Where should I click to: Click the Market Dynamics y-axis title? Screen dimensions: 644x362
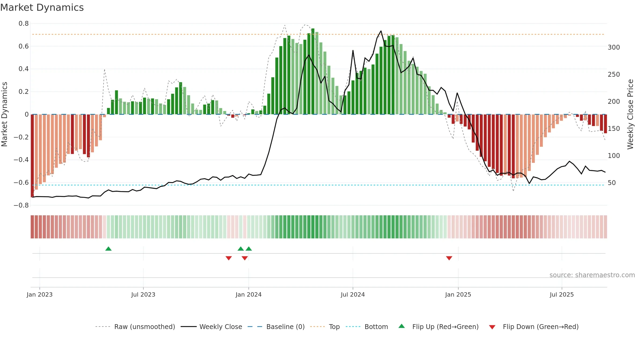coord(4,114)
